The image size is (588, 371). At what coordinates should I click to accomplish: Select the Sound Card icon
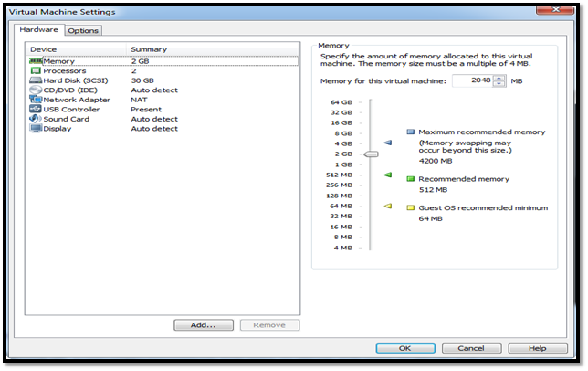36,119
